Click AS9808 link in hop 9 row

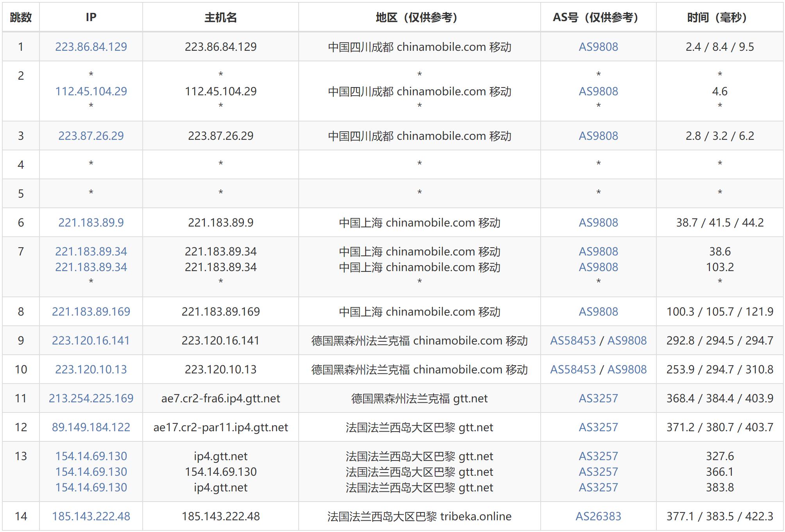point(627,341)
